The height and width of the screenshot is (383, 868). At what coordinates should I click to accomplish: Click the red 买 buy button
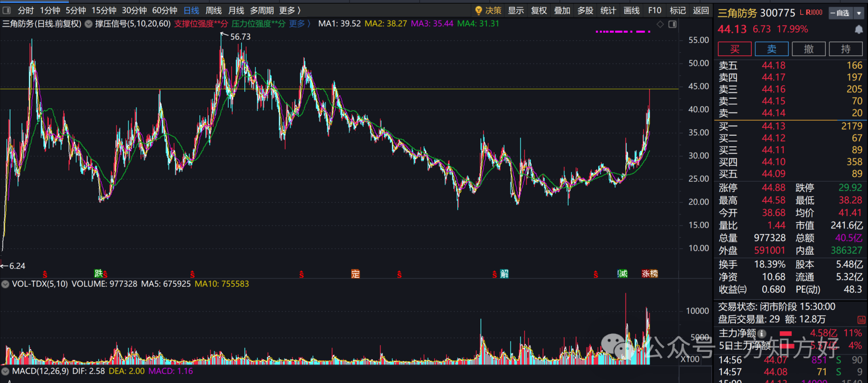[x=735, y=49]
